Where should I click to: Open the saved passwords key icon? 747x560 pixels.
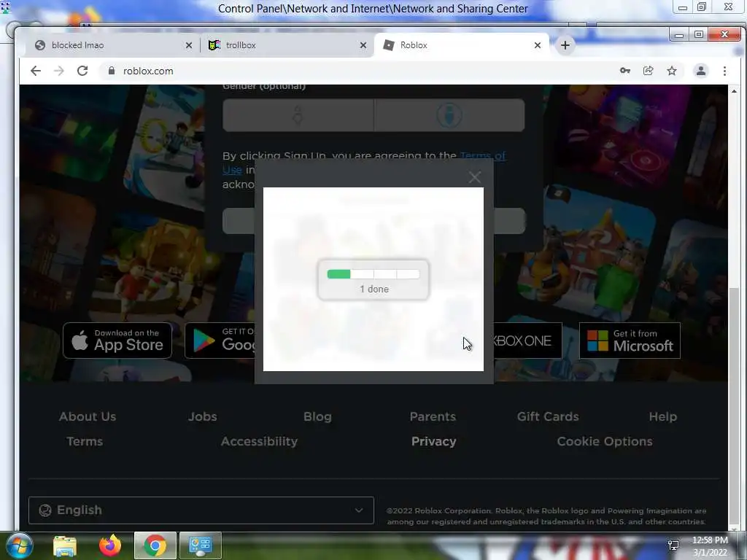coord(625,71)
